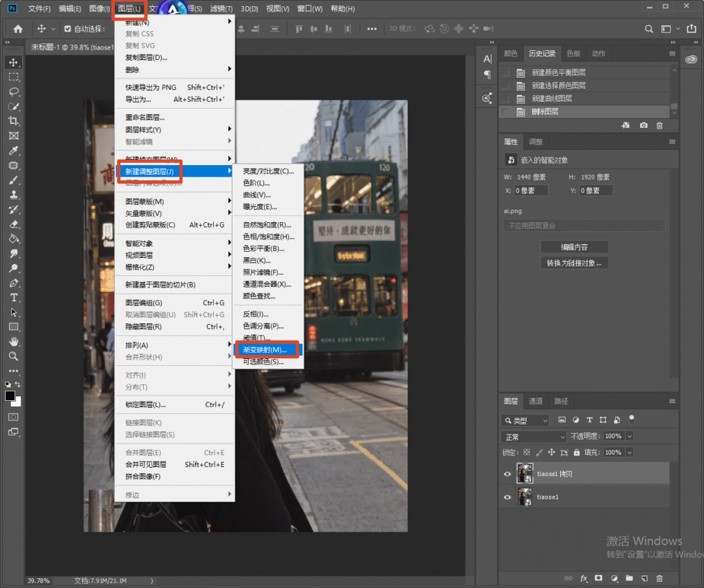The width and height of the screenshot is (704, 588).
Task: Open the 填充 fill dropdown arrow
Action: pyautogui.click(x=630, y=453)
